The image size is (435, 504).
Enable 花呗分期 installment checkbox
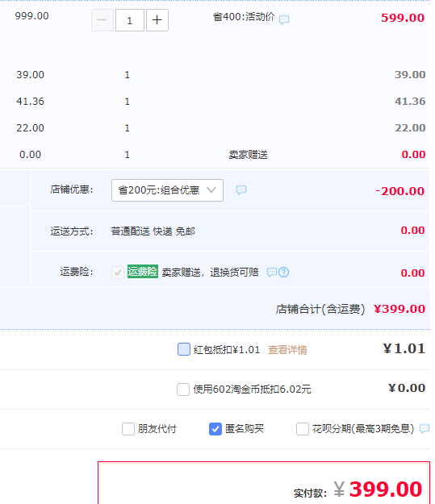coord(303,429)
